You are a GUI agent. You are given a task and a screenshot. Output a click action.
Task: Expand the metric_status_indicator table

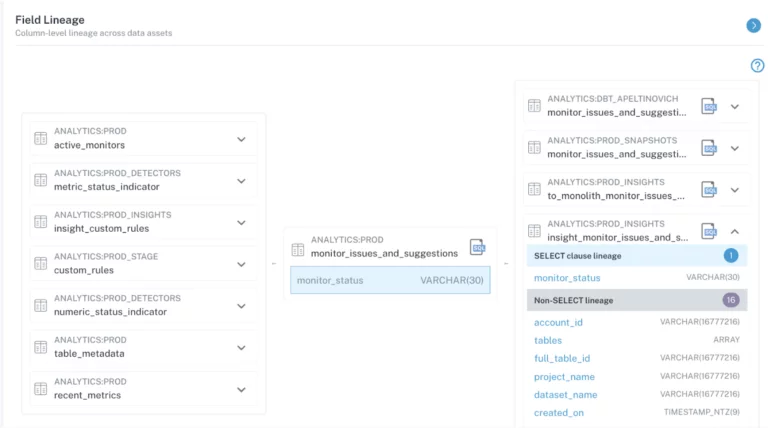(241, 181)
